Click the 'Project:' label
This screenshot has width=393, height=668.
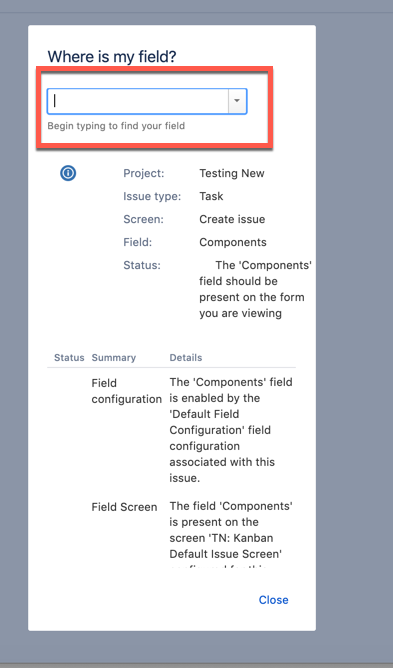(x=144, y=173)
